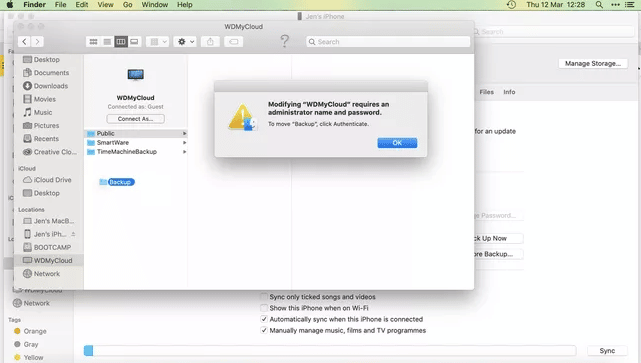Eject Jen's iPhone from the sidebar
The width and height of the screenshot is (641, 363).
pos(73,234)
